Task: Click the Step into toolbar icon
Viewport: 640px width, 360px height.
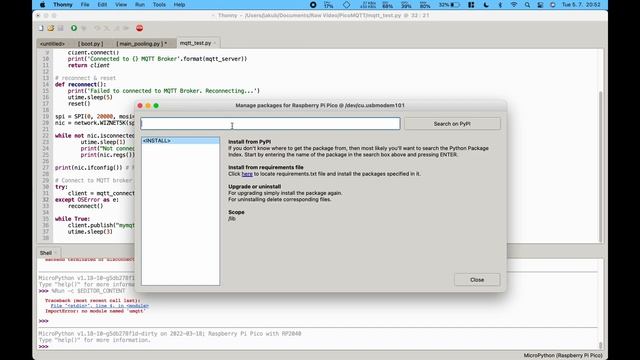Action: [107, 28]
